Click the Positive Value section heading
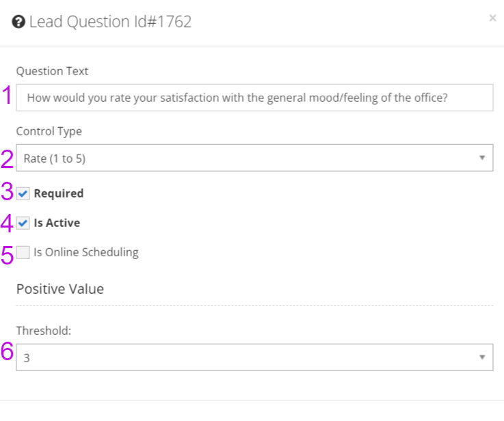The height and width of the screenshot is (421, 504). pos(60,289)
